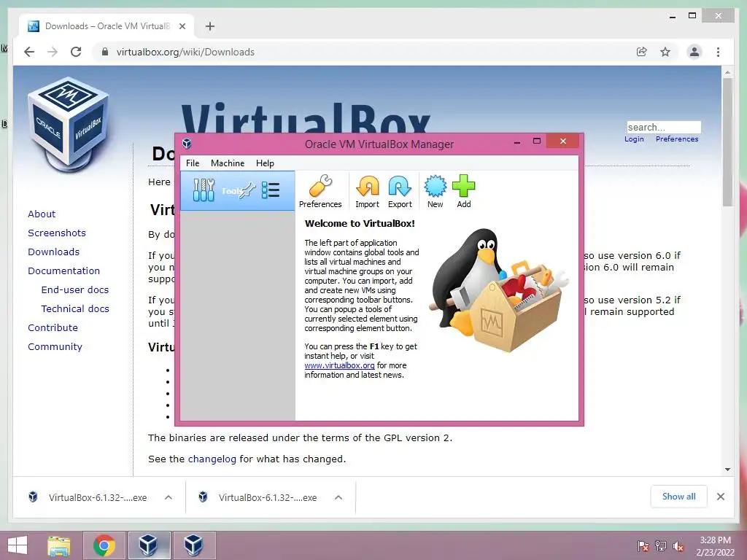Bookmark this page with the star icon
This screenshot has width=747, height=560.
pos(665,52)
